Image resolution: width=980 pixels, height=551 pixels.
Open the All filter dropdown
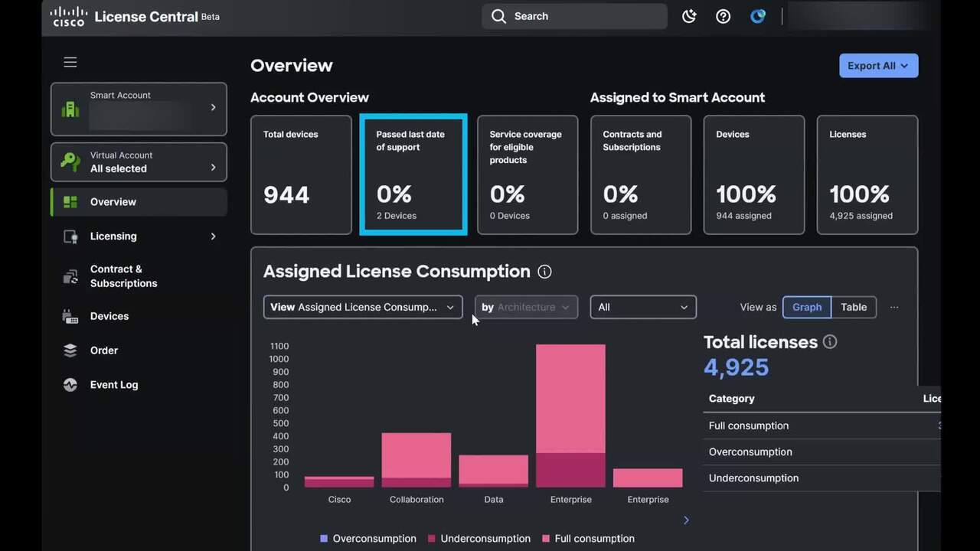643,307
